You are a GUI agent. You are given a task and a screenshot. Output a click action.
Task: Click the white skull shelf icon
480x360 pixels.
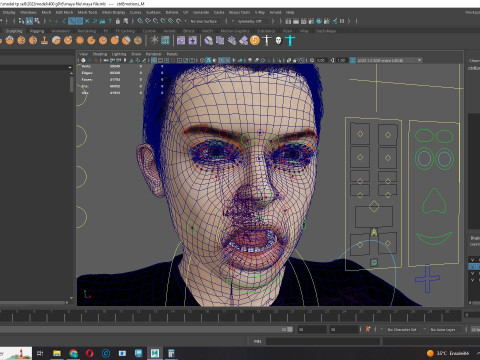pos(278,41)
